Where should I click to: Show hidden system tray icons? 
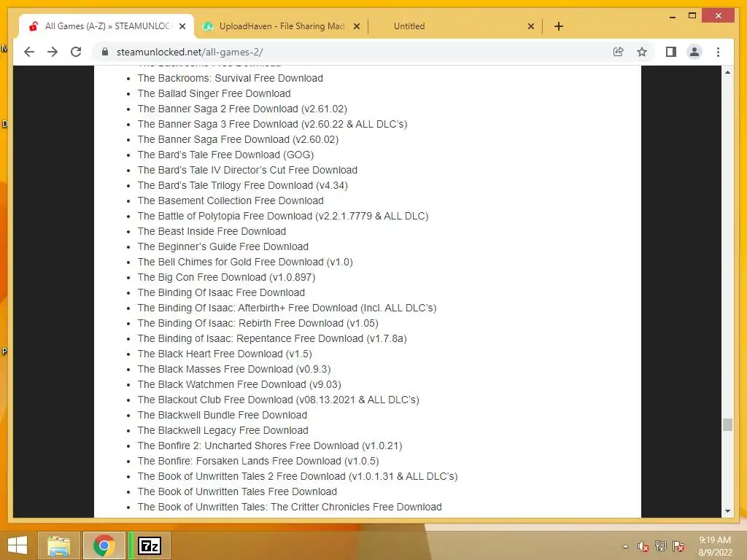625,546
